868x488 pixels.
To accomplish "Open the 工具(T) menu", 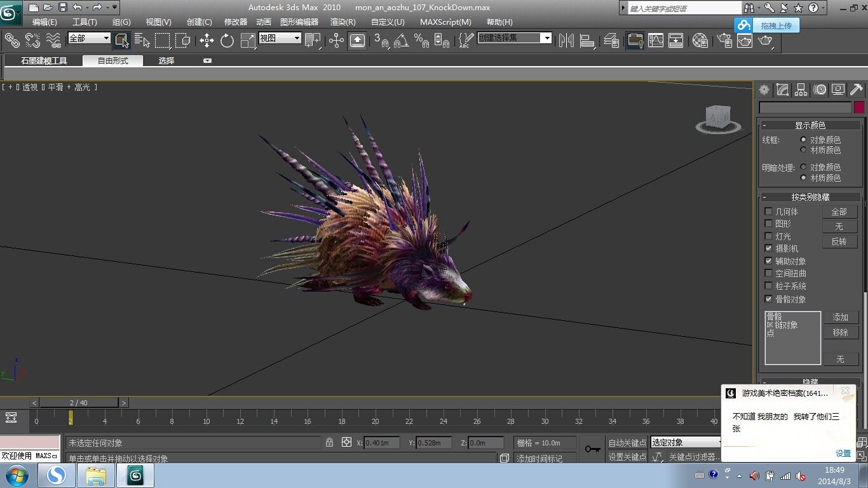I will [85, 22].
